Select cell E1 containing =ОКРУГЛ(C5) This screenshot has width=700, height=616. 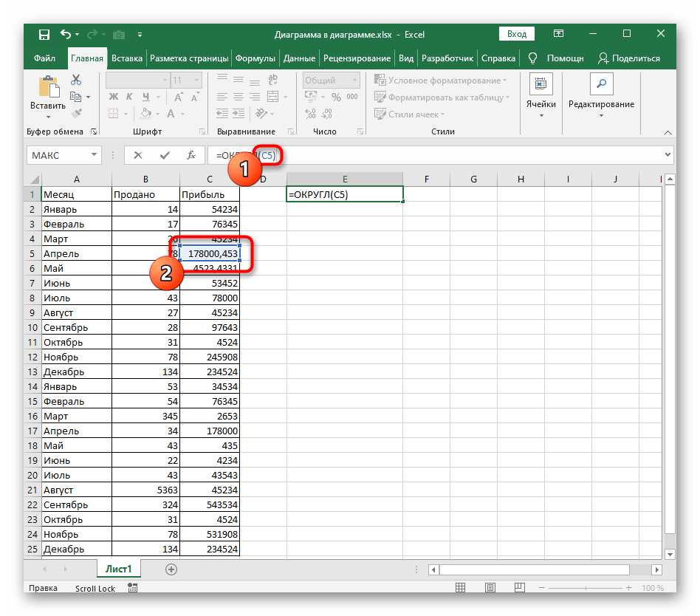pyautogui.click(x=345, y=194)
